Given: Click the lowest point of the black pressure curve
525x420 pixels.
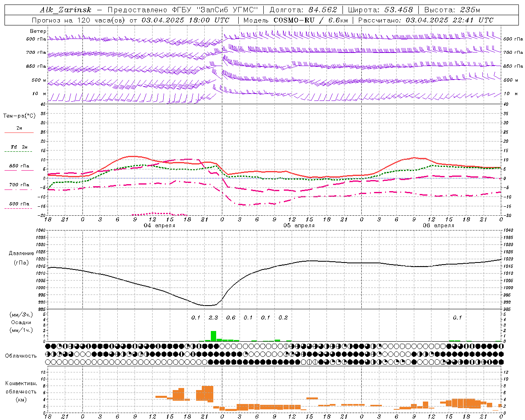Looking at the screenshot, I should pyautogui.click(x=208, y=306).
